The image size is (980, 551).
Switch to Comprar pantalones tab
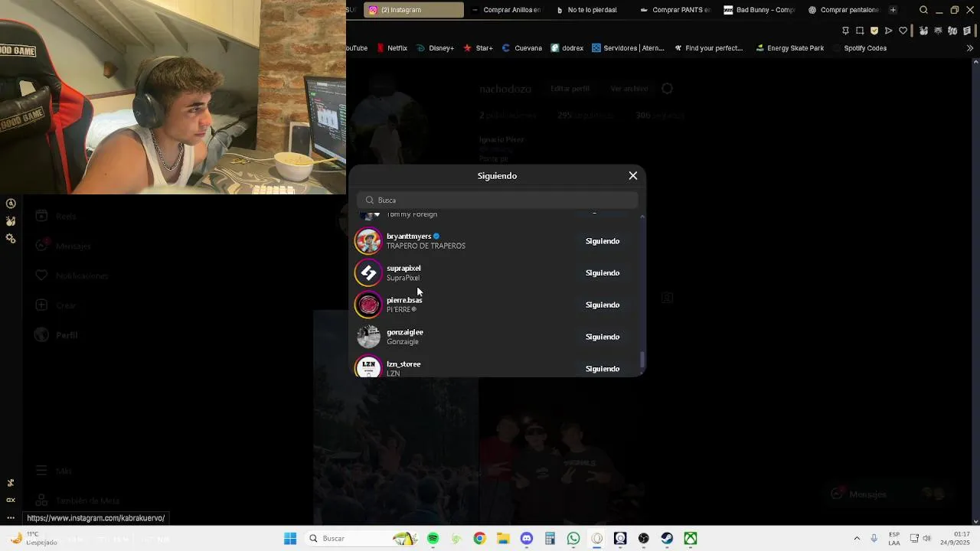tap(844, 10)
